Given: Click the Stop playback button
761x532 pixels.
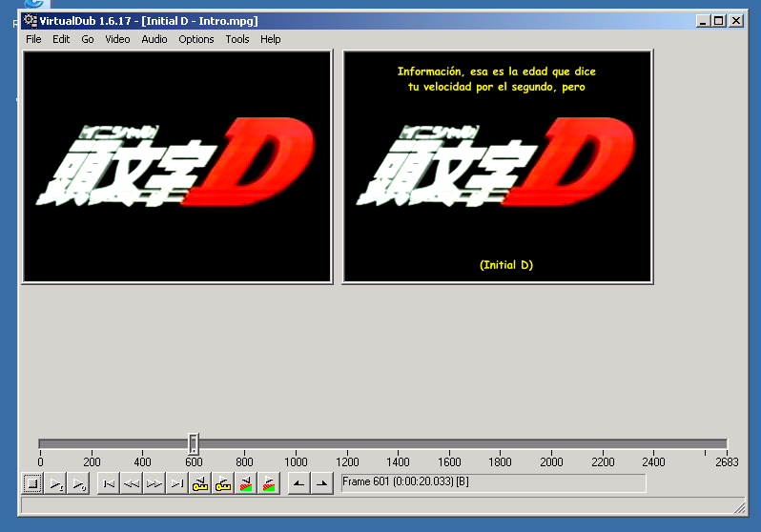Looking at the screenshot, I should 32,483.
